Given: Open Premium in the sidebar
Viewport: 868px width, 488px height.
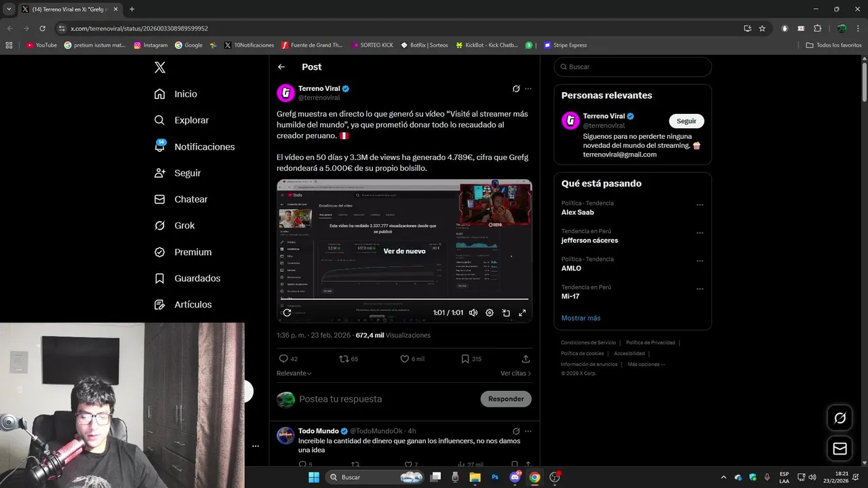Looking at the screenshot, I should 182,252.
